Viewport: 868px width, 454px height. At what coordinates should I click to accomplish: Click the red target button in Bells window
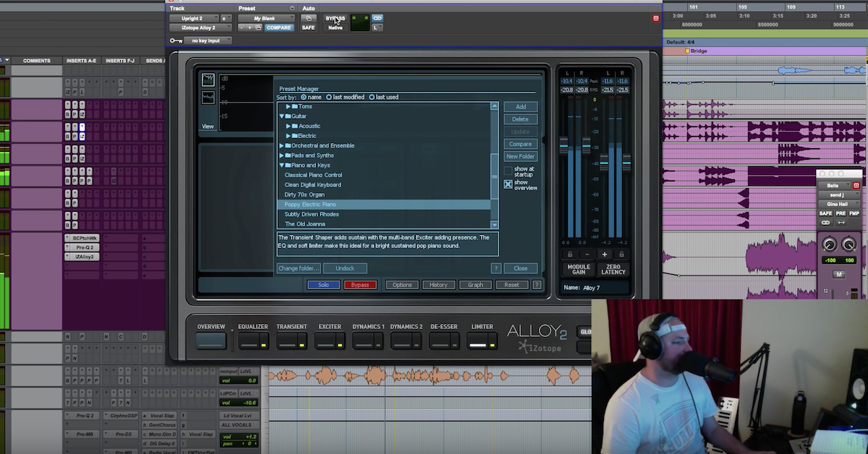(x=856, y=186)
